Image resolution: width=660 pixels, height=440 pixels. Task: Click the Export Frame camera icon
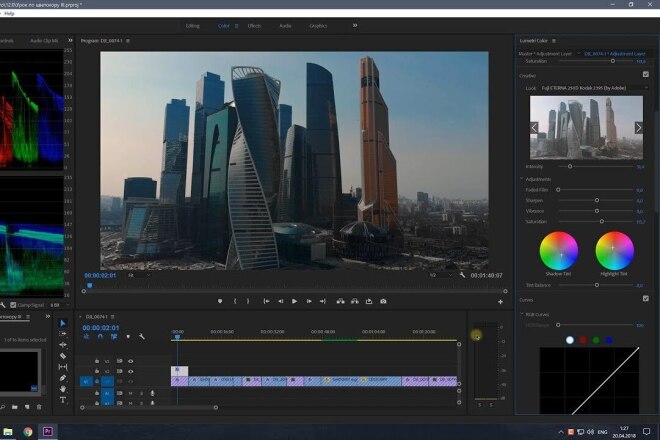coord(383,301)
